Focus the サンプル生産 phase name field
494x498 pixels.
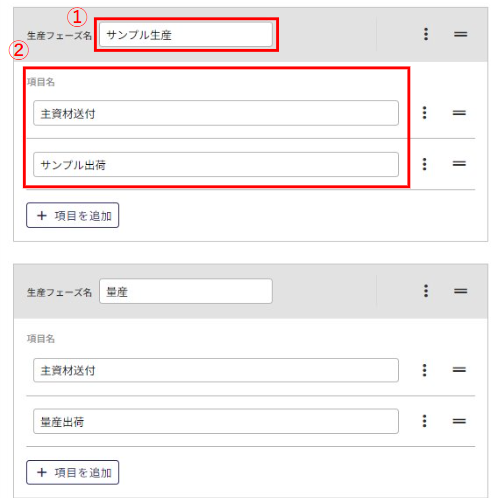186,35
